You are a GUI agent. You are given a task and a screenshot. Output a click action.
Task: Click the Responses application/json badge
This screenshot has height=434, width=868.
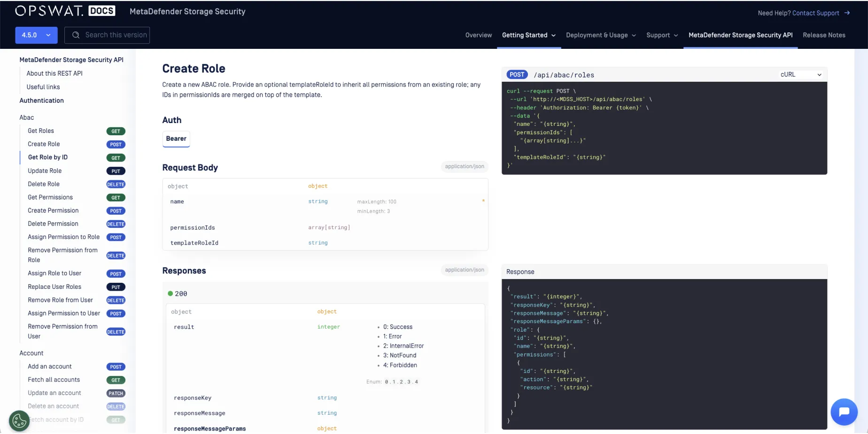(x=465, y=270)
